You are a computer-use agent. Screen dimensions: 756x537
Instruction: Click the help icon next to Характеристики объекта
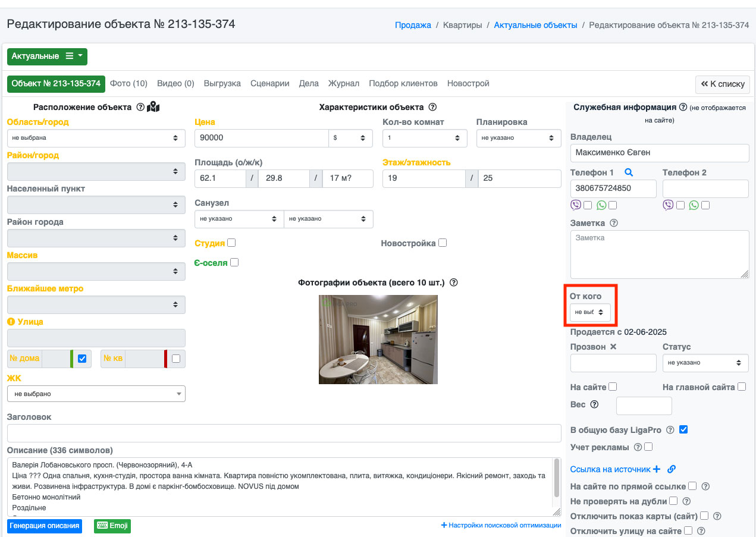coord(432,107)
